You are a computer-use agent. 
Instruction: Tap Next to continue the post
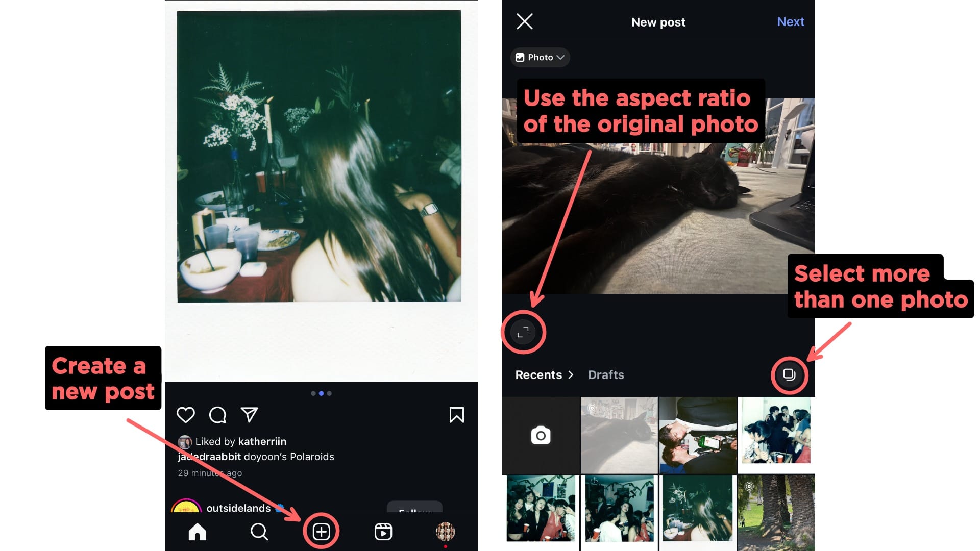coord(790,22)
